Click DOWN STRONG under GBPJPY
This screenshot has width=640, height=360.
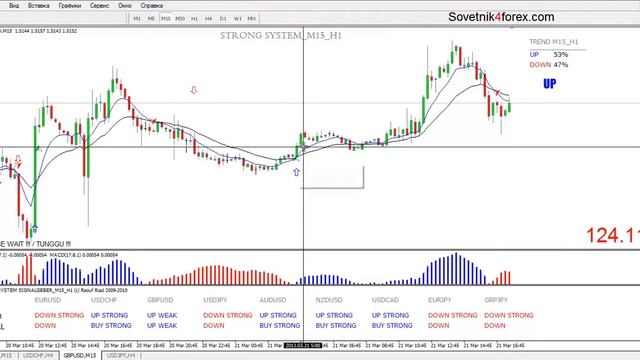[509, 316]
